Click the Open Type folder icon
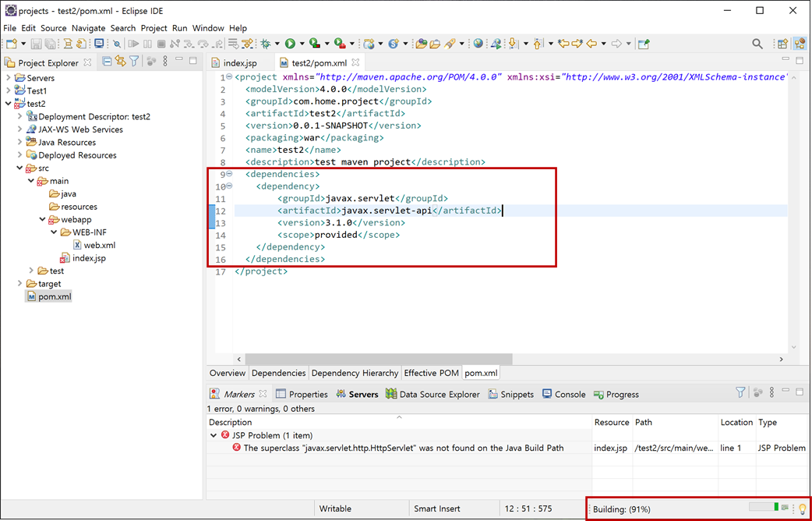This screenshot has height=521, width=812. click(x=421, y=44)
